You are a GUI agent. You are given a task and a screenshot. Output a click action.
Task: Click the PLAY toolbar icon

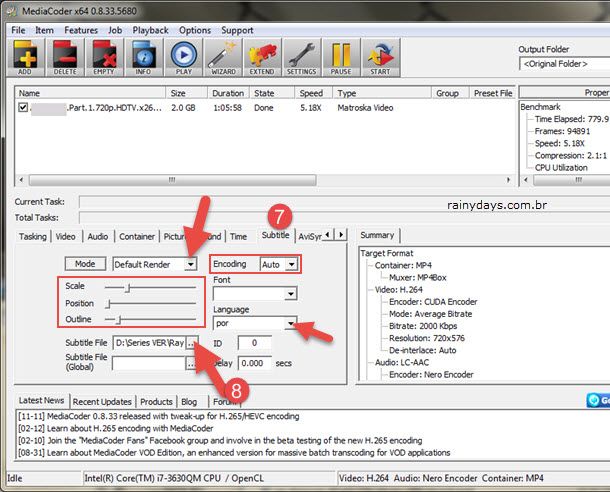pyautogui.click(x=184, y=58)
